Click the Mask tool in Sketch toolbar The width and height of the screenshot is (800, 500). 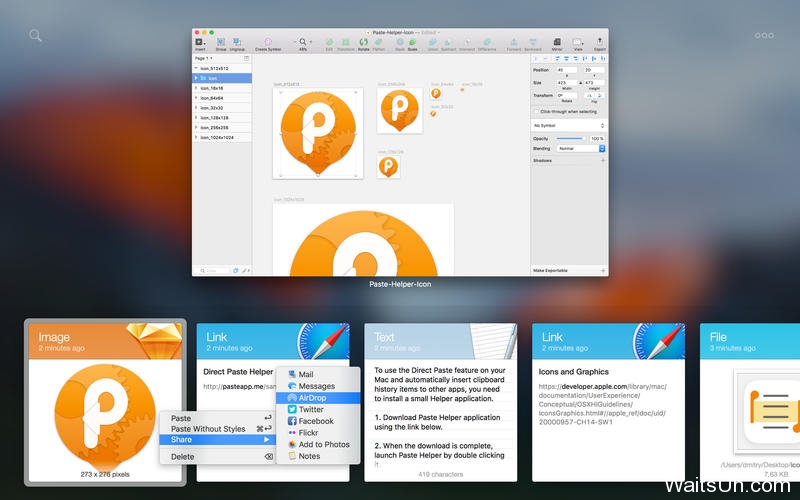(x=399, y=42)
